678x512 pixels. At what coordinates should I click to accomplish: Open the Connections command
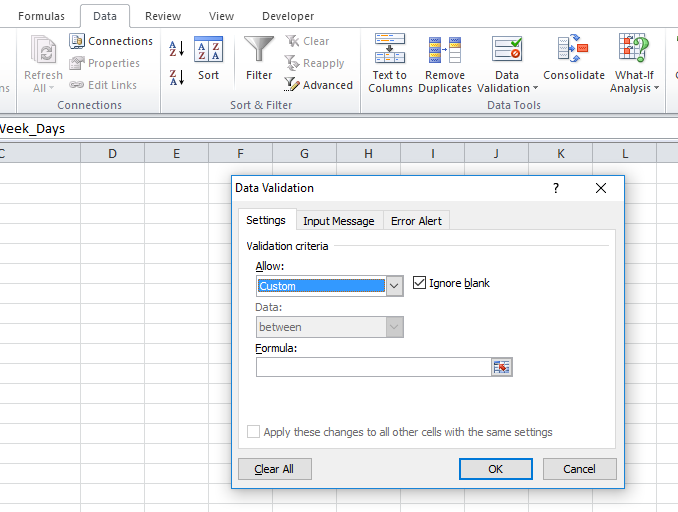click(x=111, y=41)
